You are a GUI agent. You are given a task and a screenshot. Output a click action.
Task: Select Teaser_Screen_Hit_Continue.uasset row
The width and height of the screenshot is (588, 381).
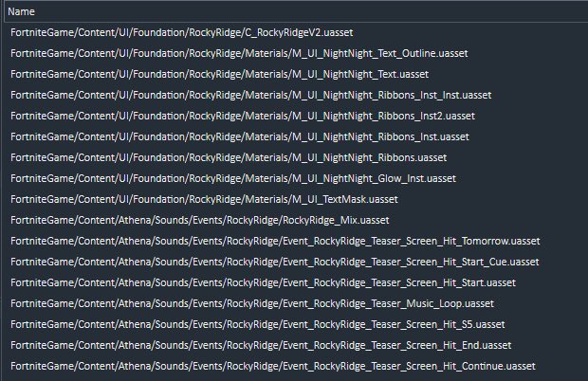tap(296, 366)
